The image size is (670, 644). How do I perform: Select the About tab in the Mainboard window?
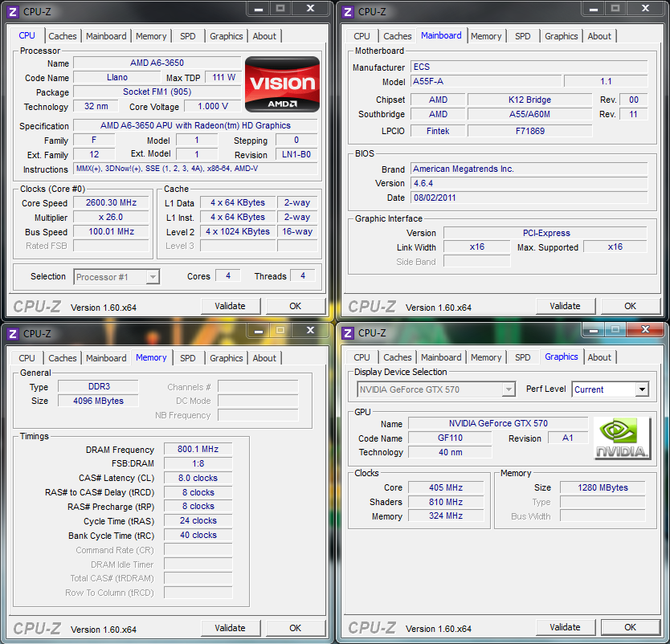coord(599,36)
